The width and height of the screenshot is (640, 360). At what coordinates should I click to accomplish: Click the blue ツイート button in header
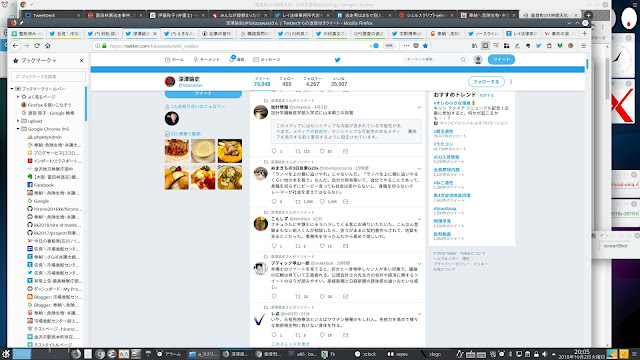(501, 60)
